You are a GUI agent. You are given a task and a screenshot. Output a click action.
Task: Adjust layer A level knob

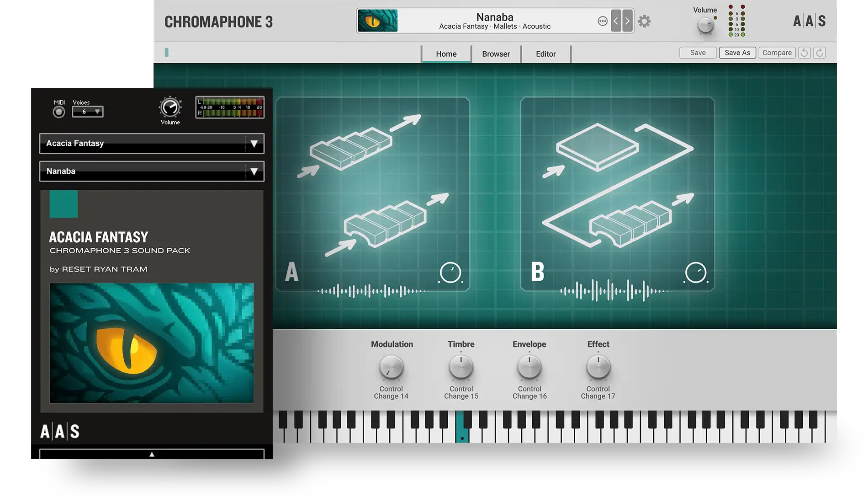(x=450, y=273)
